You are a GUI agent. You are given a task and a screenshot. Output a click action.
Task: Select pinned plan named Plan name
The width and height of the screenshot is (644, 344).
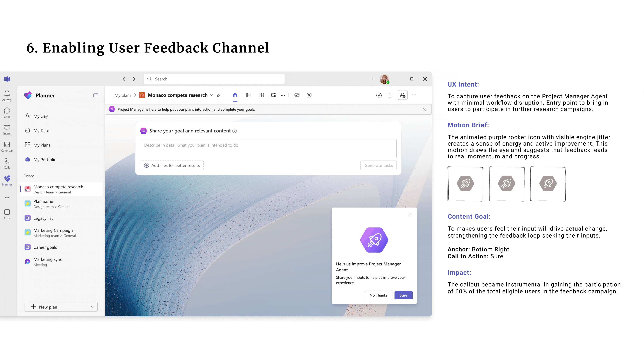pos(61,203)
